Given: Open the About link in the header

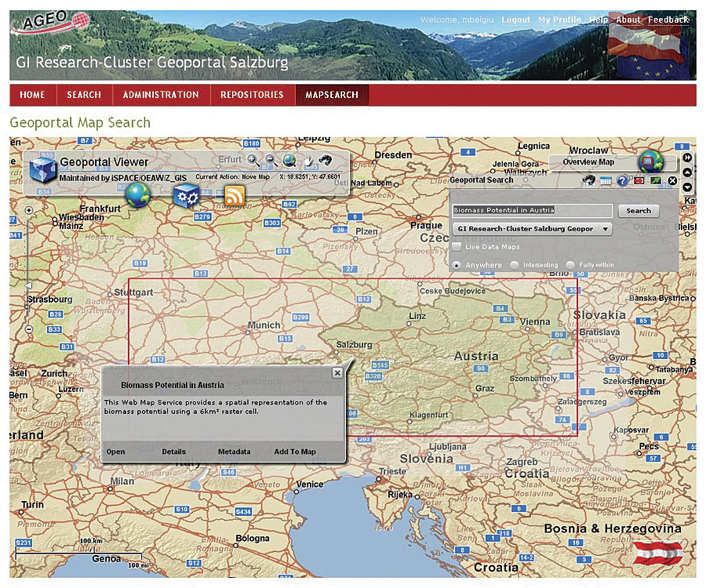Looking at the screenshot, I should coord(628,20).
